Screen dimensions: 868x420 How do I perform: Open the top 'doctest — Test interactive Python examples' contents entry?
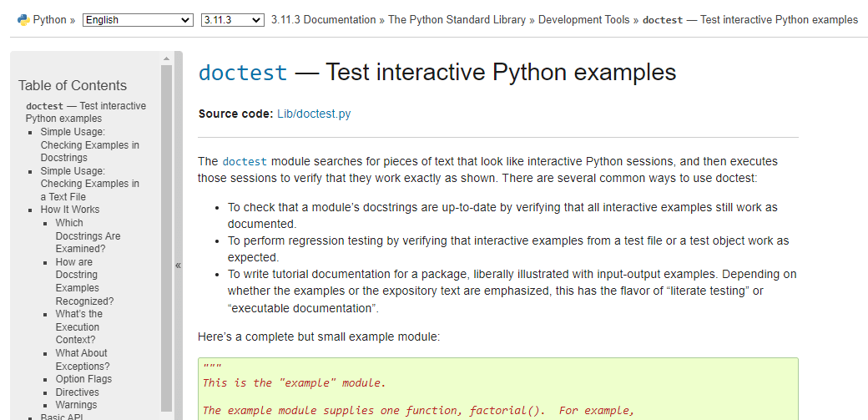coord(86,112)
